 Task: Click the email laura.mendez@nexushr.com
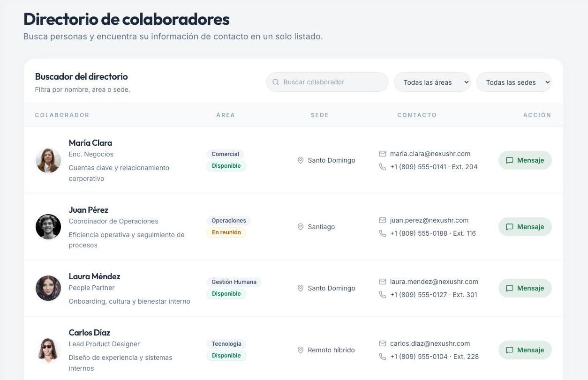click(434, 282)
